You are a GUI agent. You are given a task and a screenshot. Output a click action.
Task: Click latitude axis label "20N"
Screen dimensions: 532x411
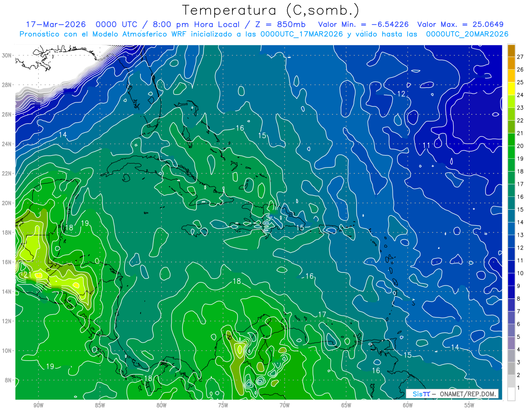pyautogui.click(x=7, y=203)
